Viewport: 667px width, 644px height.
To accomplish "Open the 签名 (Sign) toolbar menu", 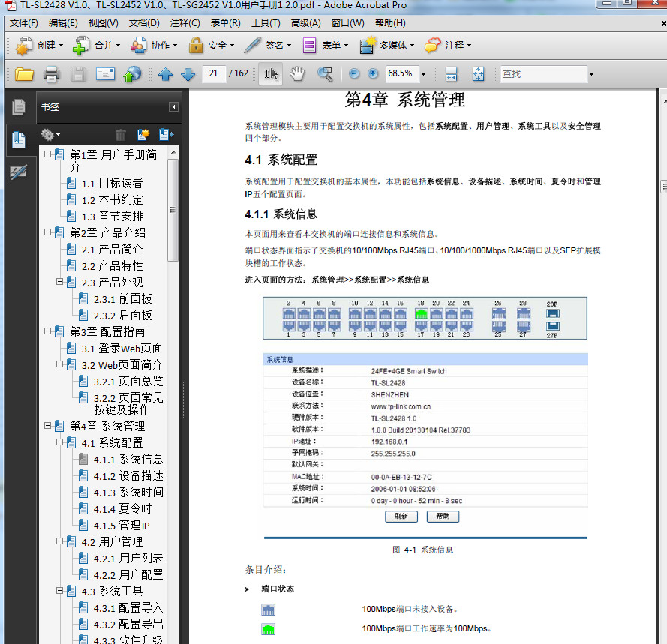I will [268, 45].
